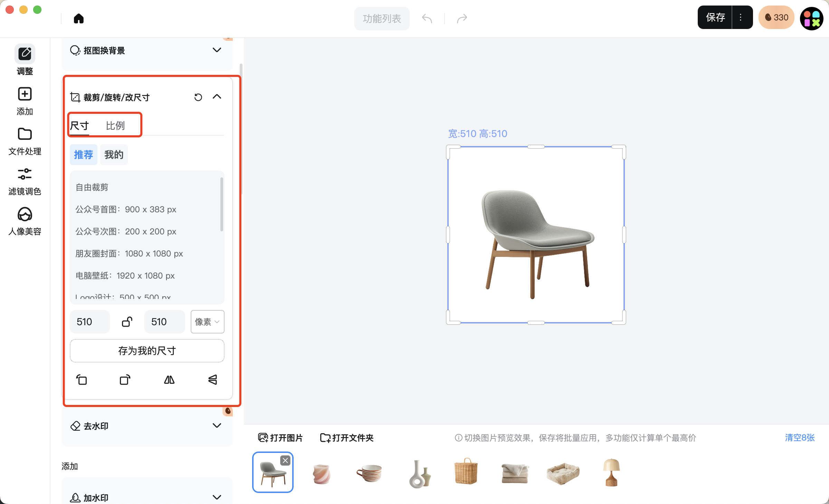This screenshot has height=504, width=829.
Task: Click 存为我的尺寸 button
Action: click(x=147, y=351)
